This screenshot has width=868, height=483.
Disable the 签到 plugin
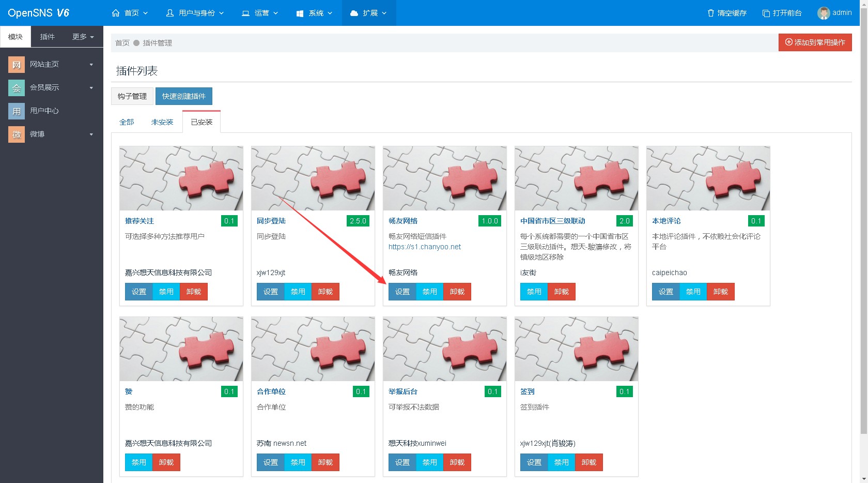coord(562,462)
